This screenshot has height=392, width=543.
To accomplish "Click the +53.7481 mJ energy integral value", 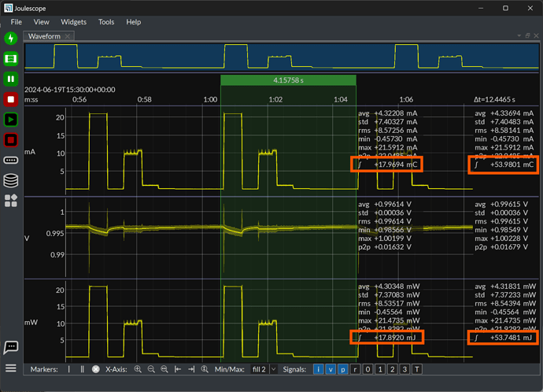I will click(511, 337).
